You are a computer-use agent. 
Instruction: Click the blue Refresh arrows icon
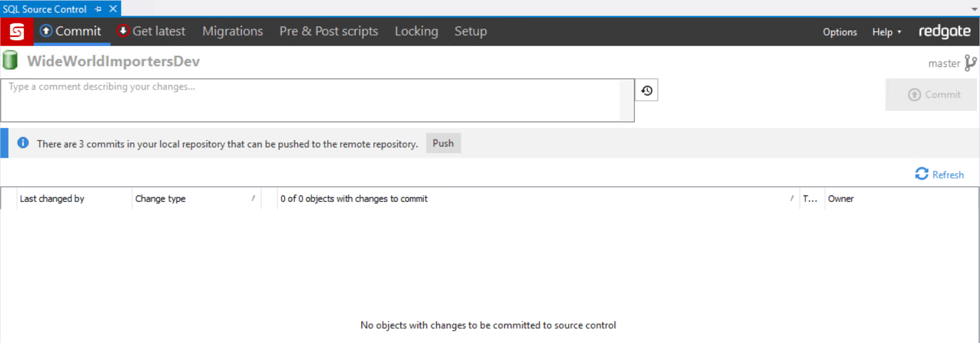coord(922,174)
